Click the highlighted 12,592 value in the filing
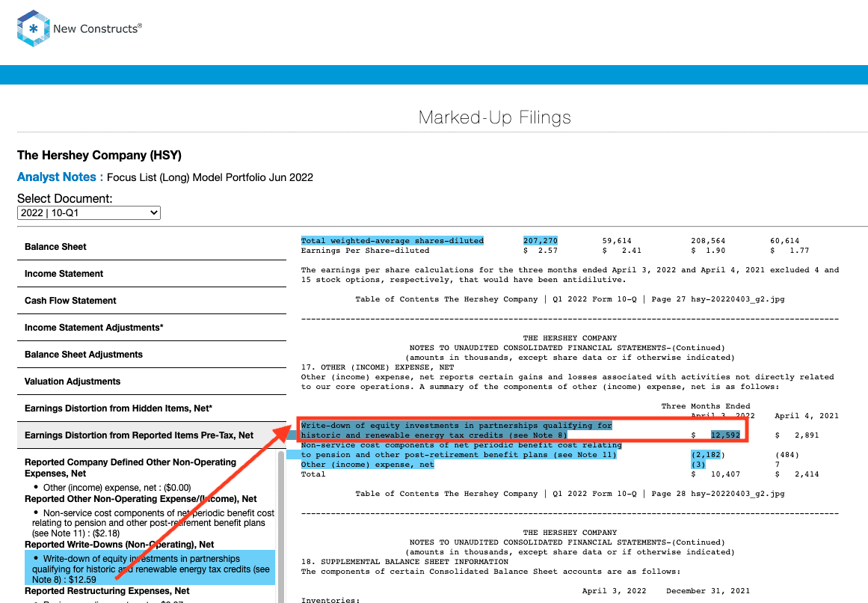868x603 pixels. pyautogui.click(x=725, y=435)
